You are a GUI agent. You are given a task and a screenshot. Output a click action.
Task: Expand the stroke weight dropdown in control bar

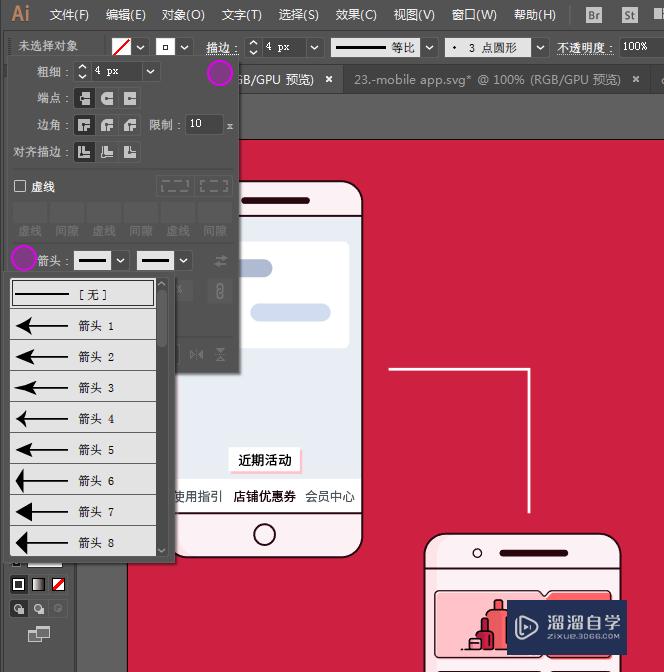(315, 47)
